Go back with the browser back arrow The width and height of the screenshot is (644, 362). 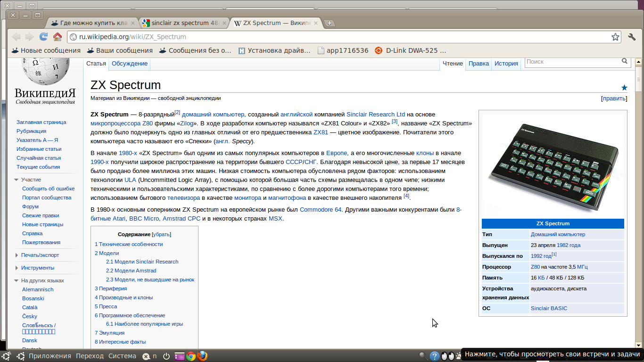(17, 37)
